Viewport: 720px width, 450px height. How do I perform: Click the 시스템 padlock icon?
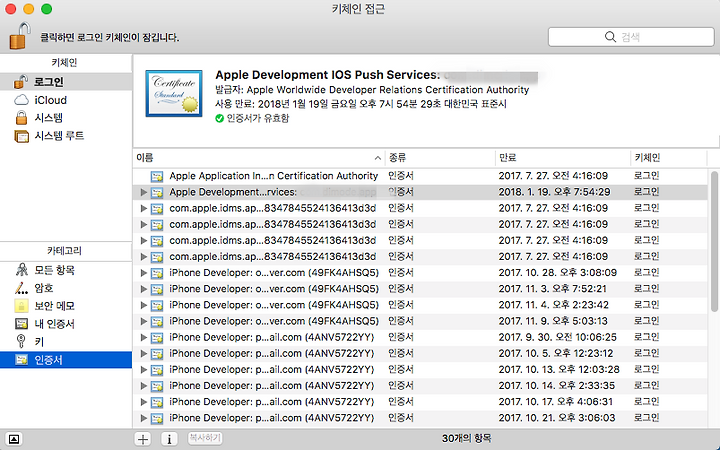[22, 118]
